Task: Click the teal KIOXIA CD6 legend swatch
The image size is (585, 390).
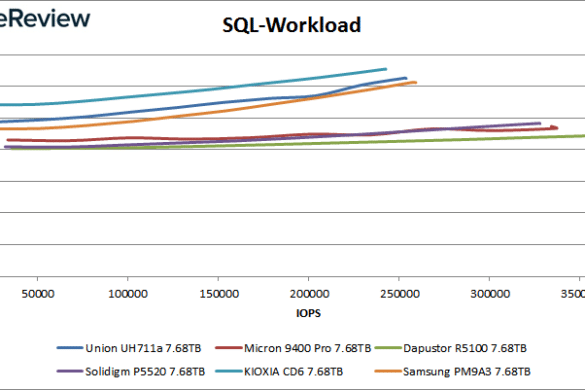Action: 228,372
